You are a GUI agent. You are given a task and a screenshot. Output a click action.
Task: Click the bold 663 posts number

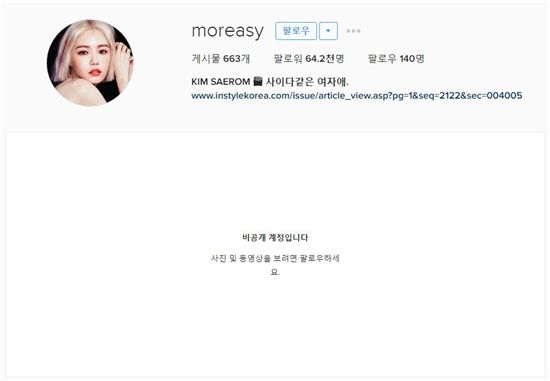click(x=232, y=59)
